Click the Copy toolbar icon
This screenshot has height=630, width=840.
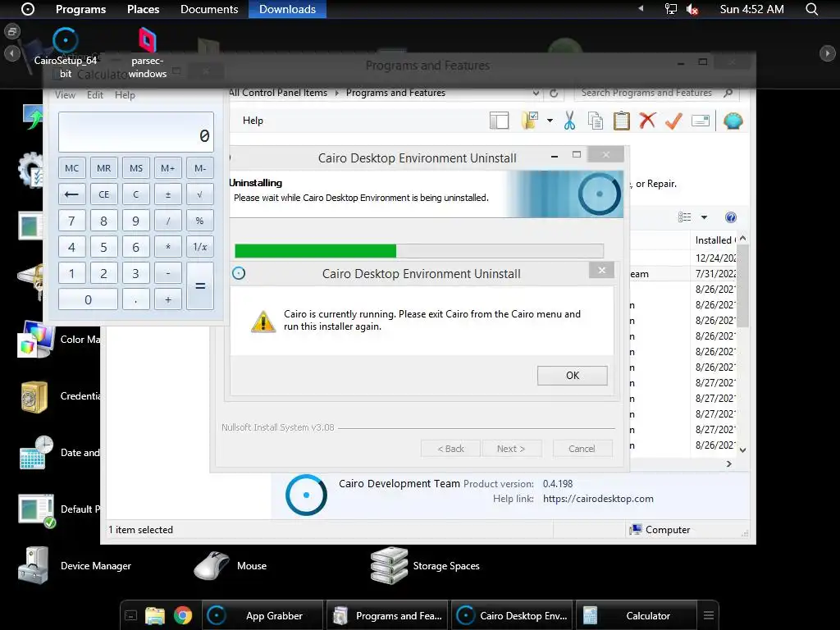click(596, 121)
